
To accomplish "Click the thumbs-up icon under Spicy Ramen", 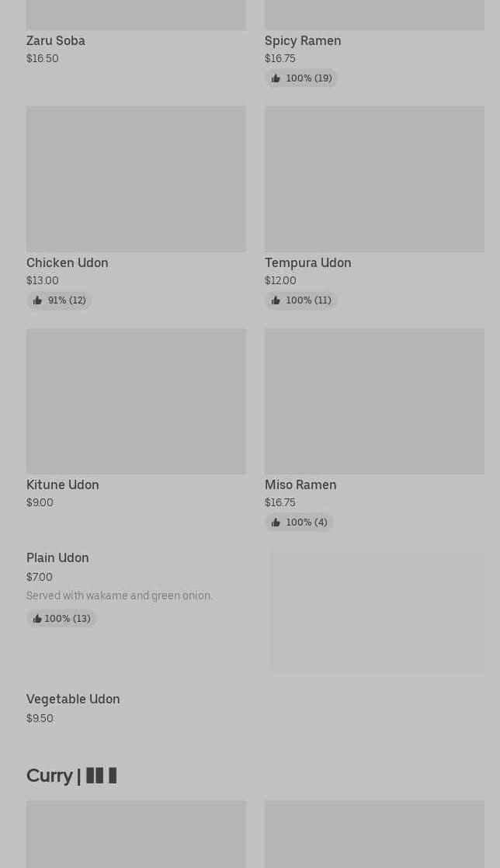I will point(276,78).
